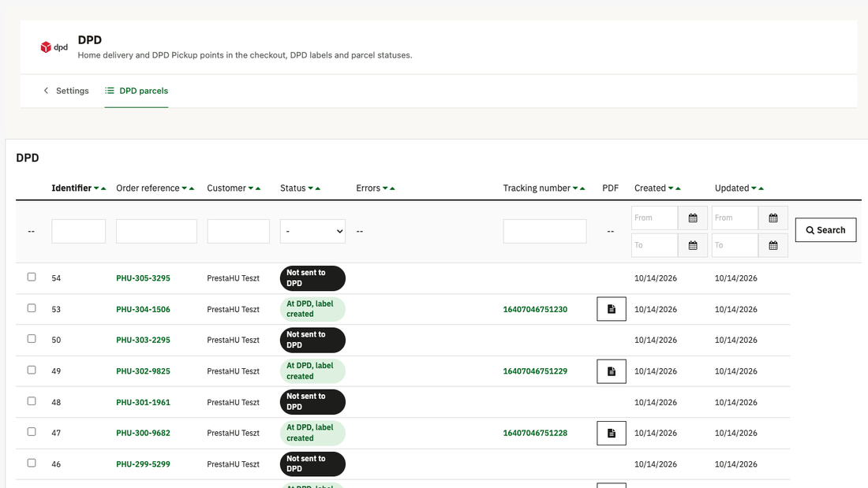
Task: Click the Search button
Action: click(825, 230)
